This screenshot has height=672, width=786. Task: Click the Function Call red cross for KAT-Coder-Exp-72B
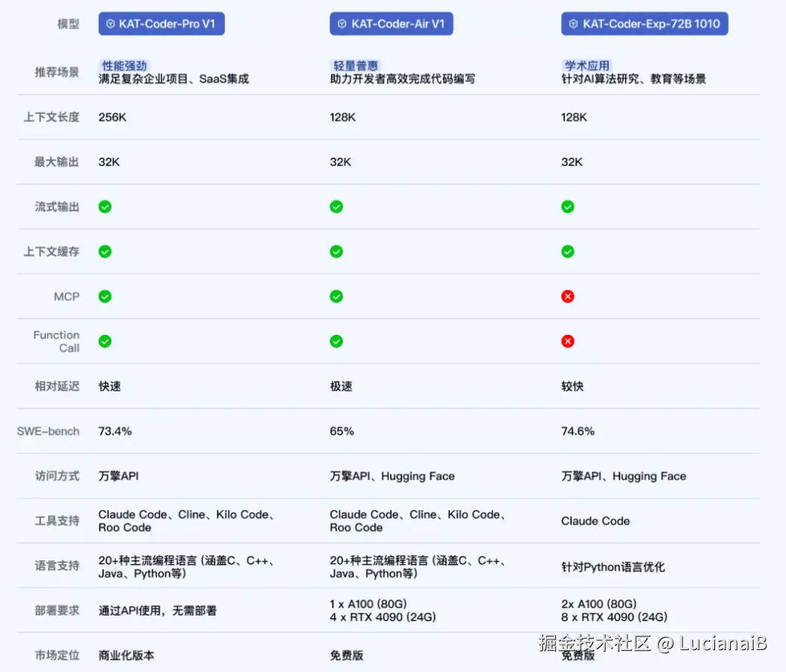(x=568, y=341)
